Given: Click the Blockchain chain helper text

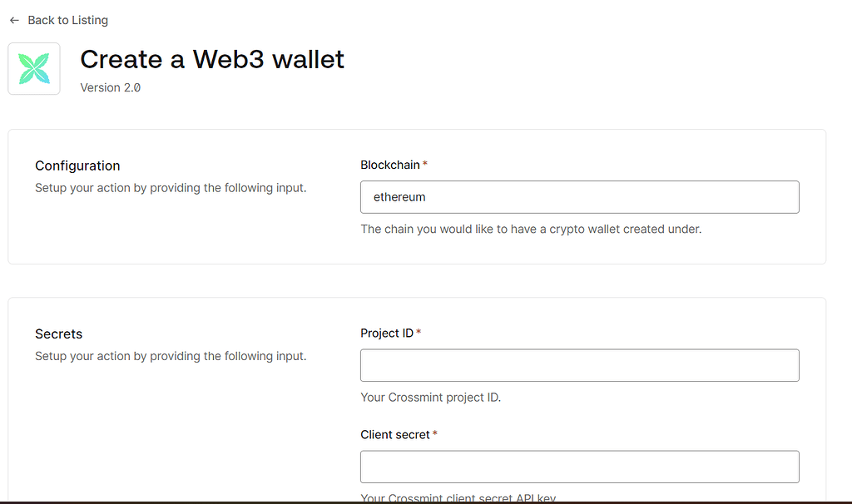Looking at the screenshot, I should point(530,229).
